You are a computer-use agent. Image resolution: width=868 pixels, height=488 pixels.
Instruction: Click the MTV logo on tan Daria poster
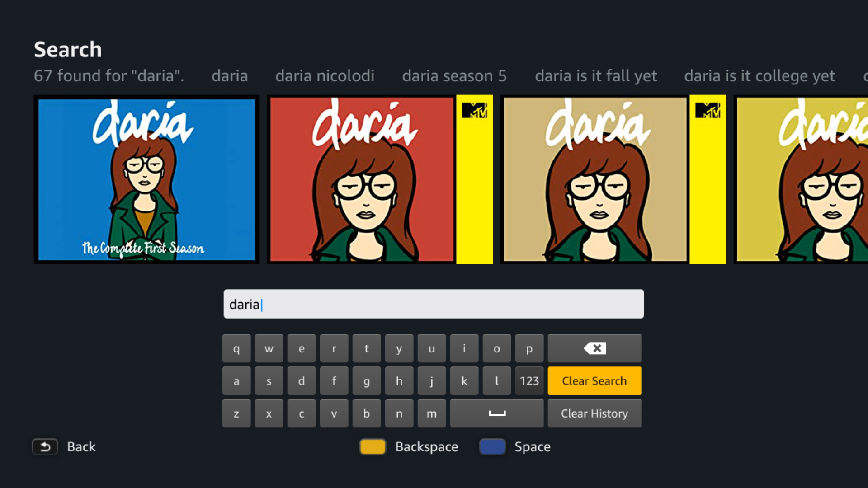708,110
